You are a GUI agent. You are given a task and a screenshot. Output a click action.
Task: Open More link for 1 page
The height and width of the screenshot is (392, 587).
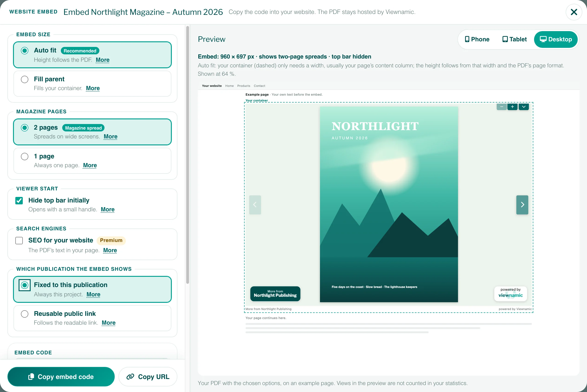(90, 165)
